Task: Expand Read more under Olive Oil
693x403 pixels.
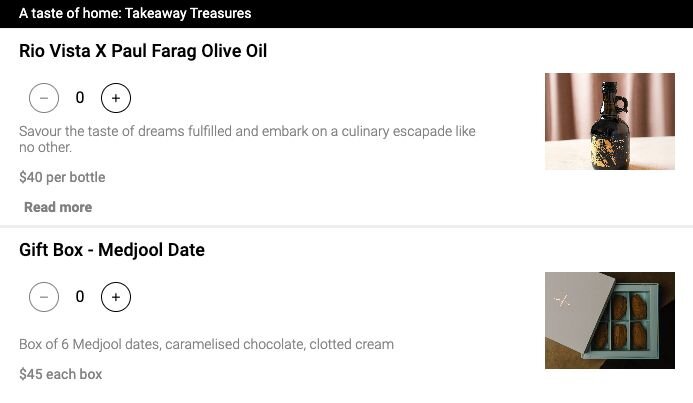Action: pyautogui.click(x=58, y=207)
